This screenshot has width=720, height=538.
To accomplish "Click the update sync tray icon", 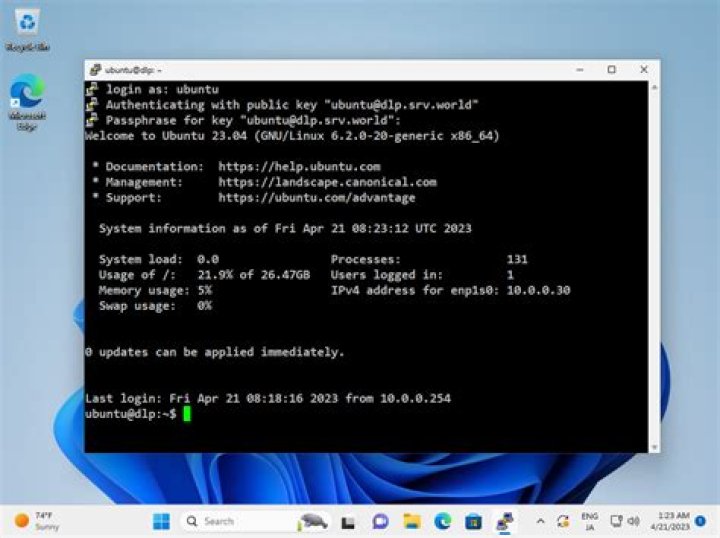I will click(x=563, y=521).
